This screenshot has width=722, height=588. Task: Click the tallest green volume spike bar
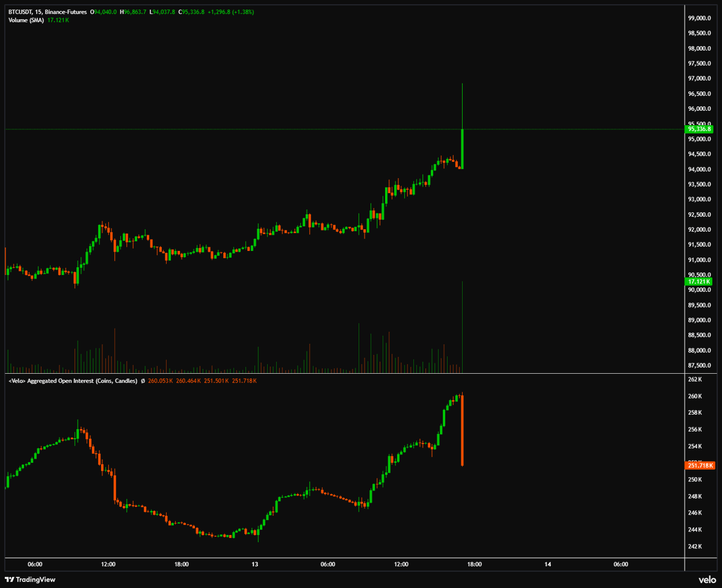click(x=462, y=325)
